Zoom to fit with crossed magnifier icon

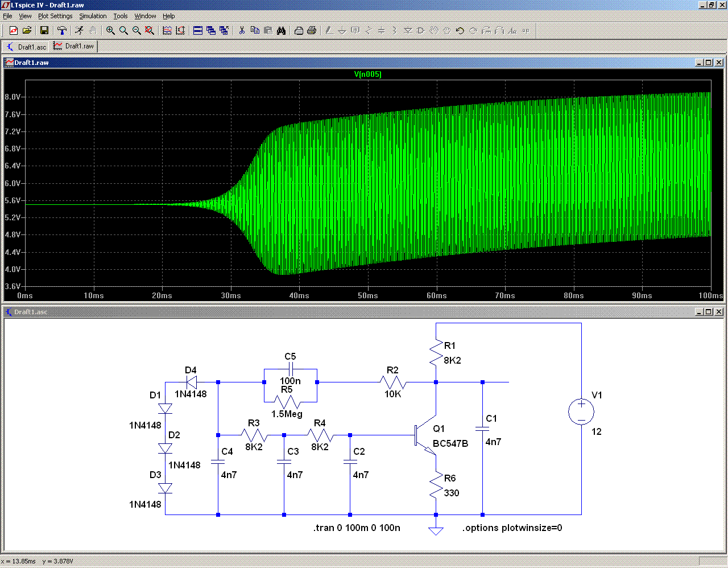point(150,31)
